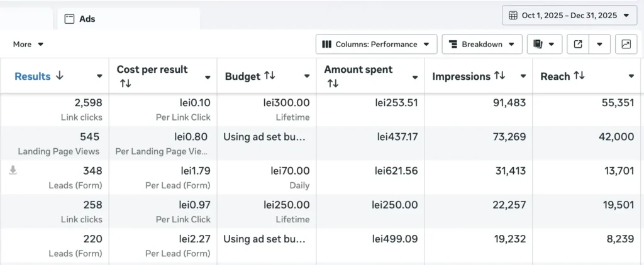Click the 2,598 Link clicks result cell
Screen dimensions: 644x265
click(x=55, y=109)
